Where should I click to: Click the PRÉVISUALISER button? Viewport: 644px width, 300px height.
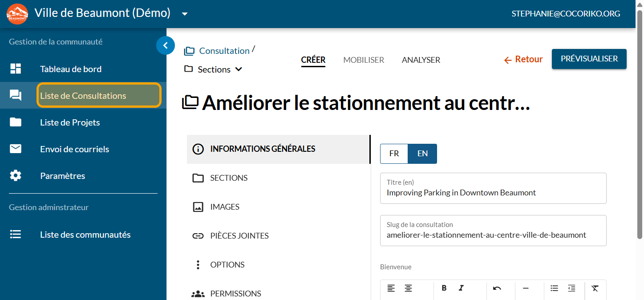click(x=589, y=59)
